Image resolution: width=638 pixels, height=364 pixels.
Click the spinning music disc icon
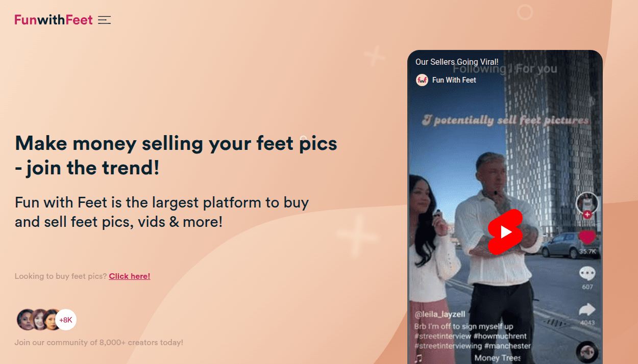tap(587, 352)
